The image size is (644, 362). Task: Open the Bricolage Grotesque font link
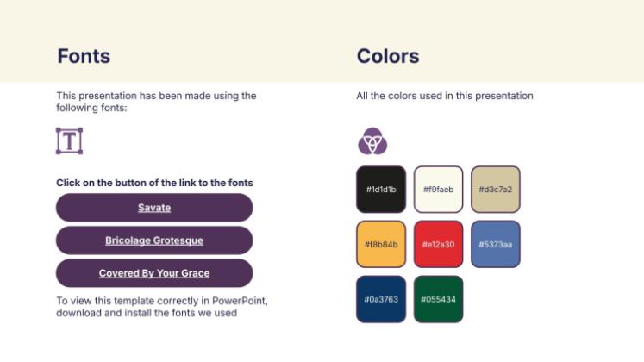(154, 240)
